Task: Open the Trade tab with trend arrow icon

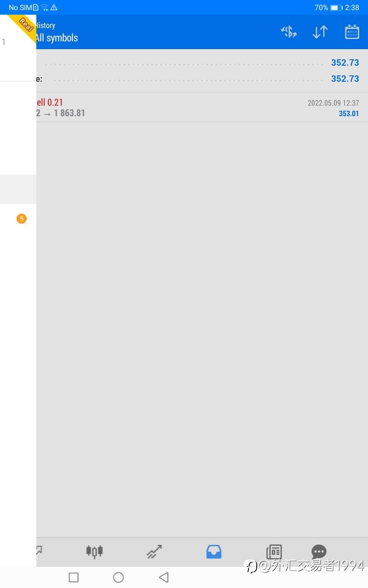Action: click(154, 551)
